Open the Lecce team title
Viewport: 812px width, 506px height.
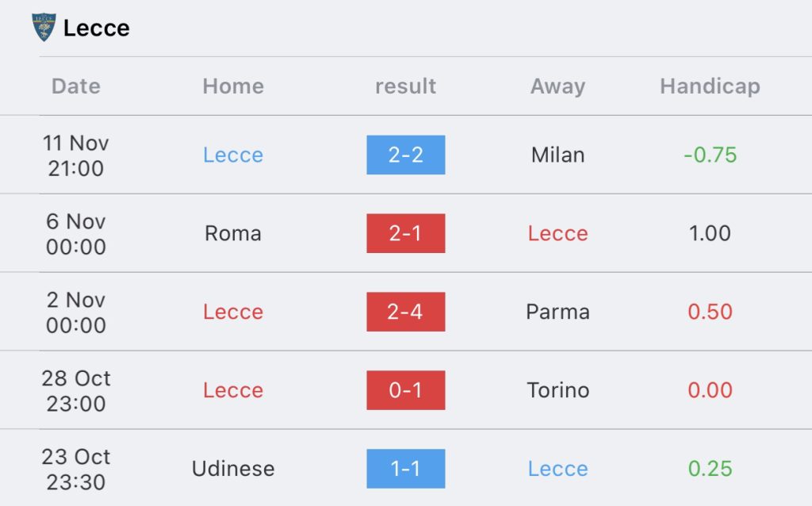pyautogui.click(x=96, y=28)
